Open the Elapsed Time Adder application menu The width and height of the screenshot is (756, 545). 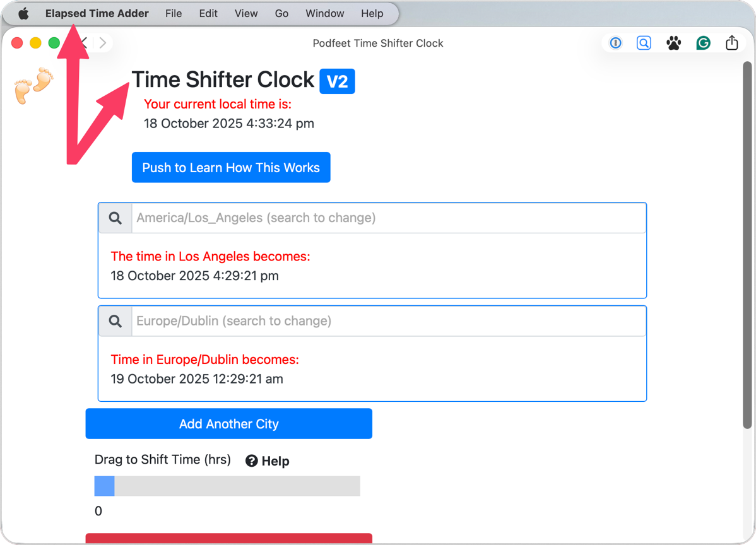(96, 13)
